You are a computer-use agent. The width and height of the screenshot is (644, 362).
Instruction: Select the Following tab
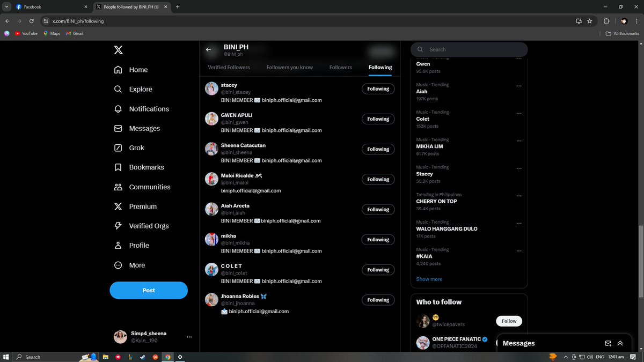[x=380, y=67]
